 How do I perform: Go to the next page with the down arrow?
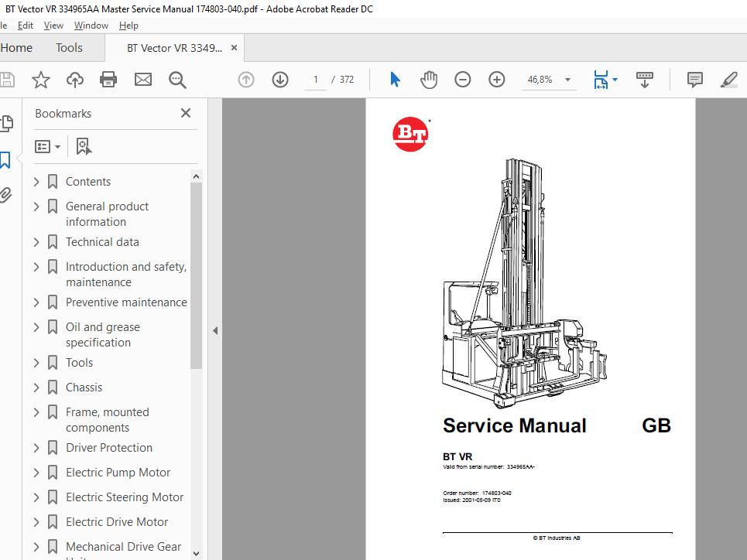[x=279, y=79]
